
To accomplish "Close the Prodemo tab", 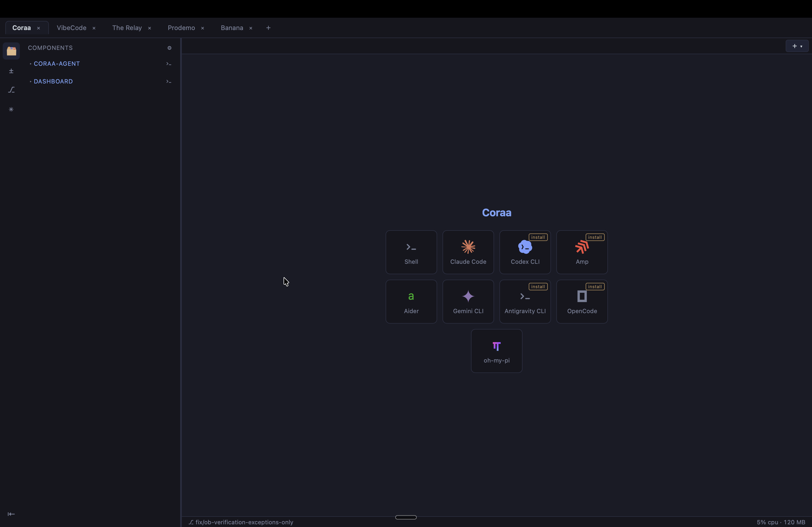I will (203, 28).
